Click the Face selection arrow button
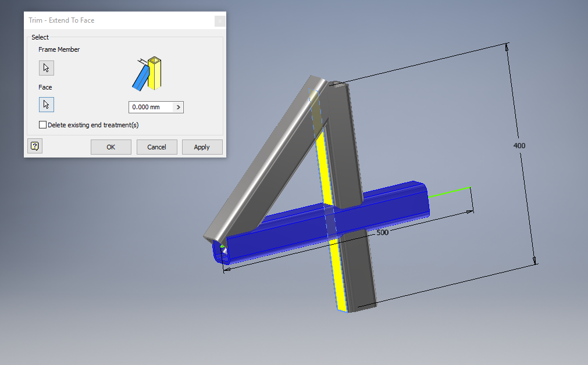588x365 pixels. click(47, 105)
